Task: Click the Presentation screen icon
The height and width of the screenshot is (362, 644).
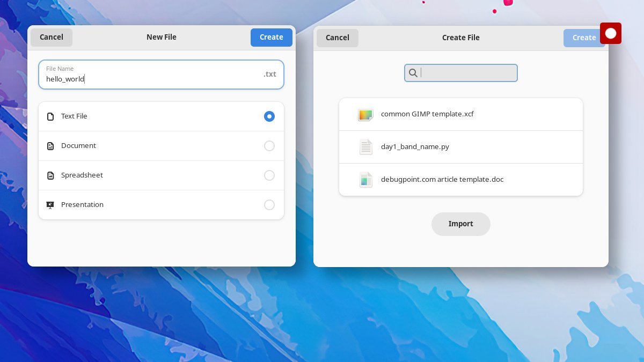Action: click(50, 204)
